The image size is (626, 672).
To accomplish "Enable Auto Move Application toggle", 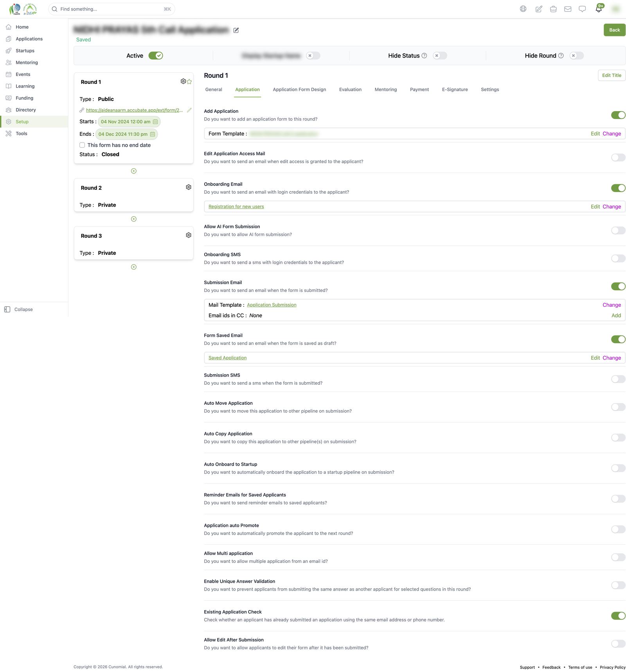I will click(618, 407).
